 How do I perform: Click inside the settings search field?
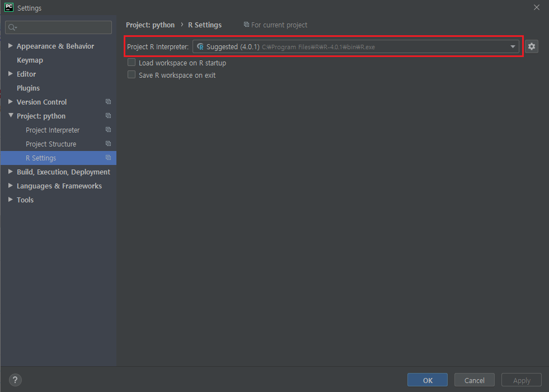[58, 27]
